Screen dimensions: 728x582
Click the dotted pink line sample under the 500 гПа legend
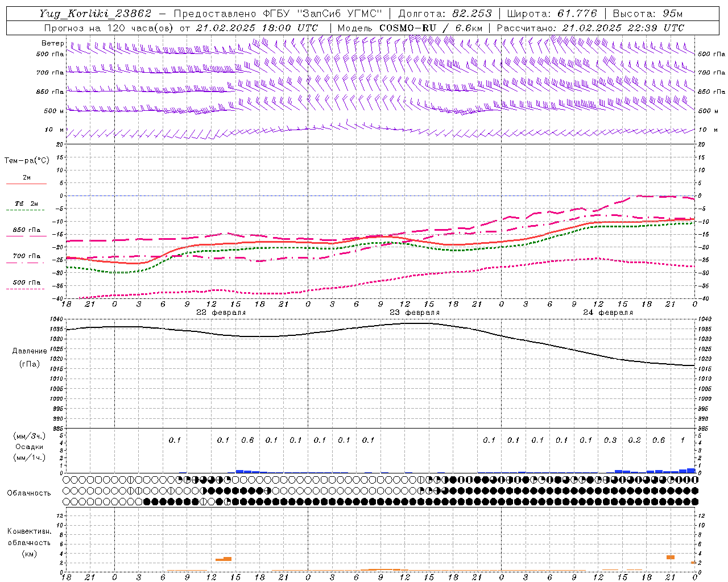pos(26,289)
